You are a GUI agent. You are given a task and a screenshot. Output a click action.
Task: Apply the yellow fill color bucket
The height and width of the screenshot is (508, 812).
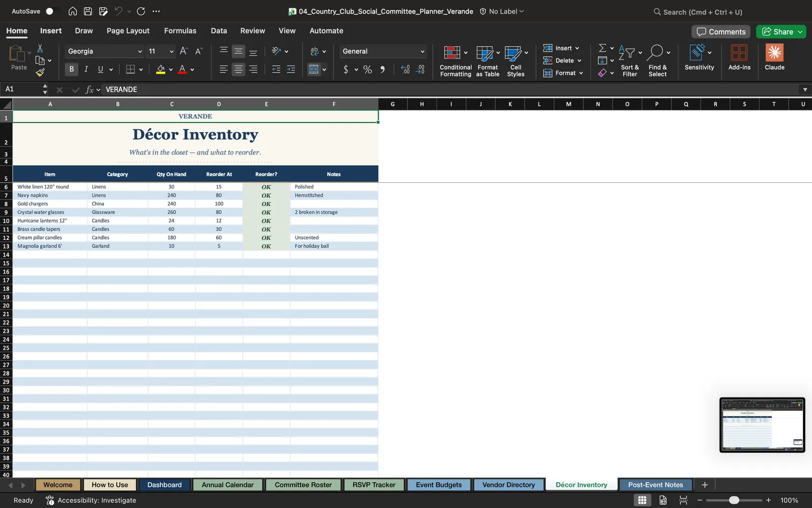160,70
